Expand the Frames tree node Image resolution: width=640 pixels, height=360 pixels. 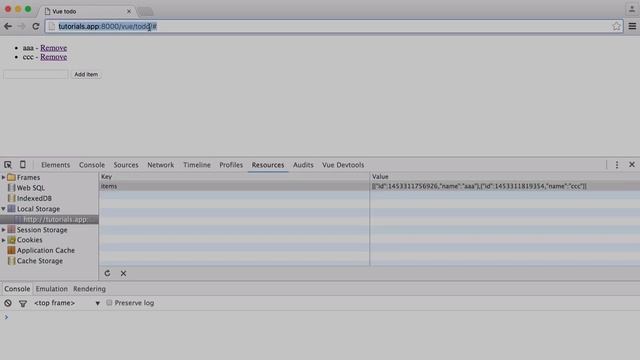pos(4,178)
